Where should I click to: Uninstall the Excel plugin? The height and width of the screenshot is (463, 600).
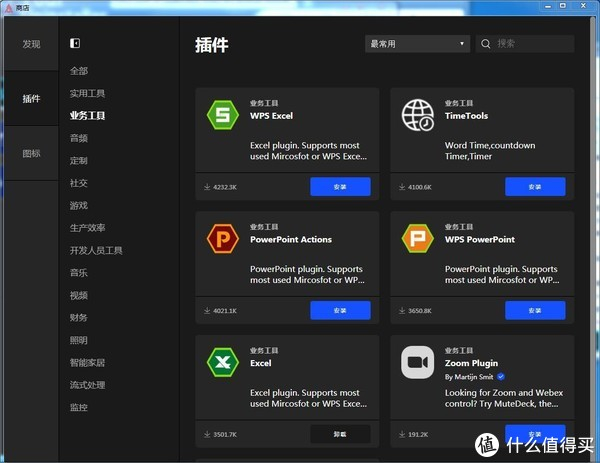(x=340, y=434)
